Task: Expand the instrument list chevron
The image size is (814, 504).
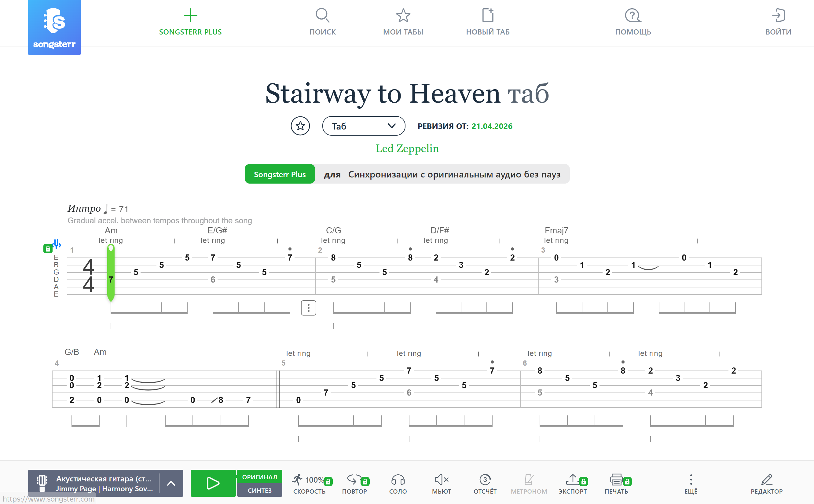Action: tap(171, 483)
